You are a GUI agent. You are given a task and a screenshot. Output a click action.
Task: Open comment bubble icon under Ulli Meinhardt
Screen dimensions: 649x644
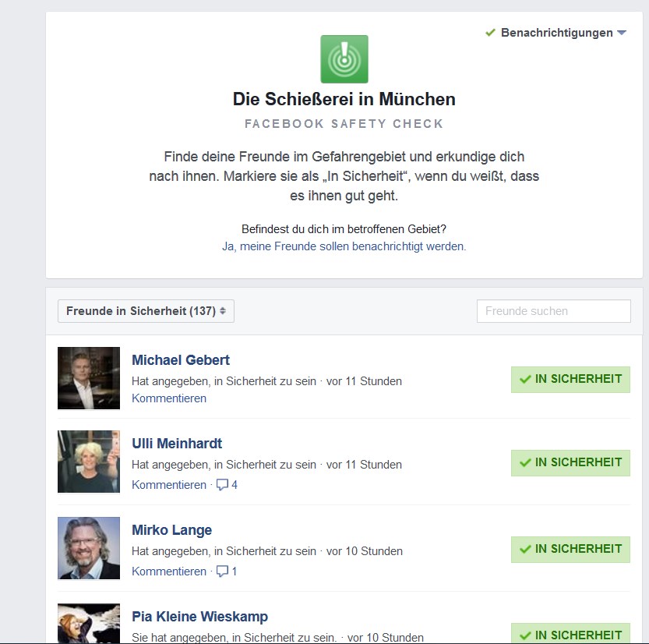pos(222,484)
